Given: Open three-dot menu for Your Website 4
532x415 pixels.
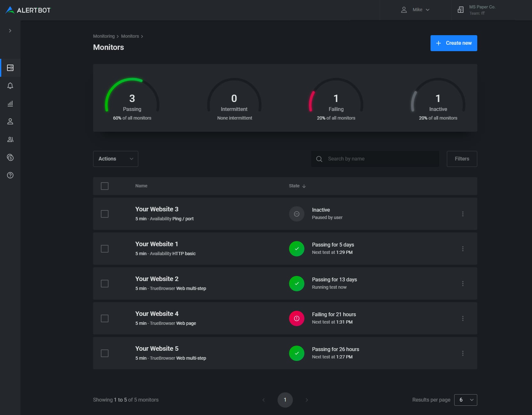Looking at the screenshot, I should [x=463, y=318].
